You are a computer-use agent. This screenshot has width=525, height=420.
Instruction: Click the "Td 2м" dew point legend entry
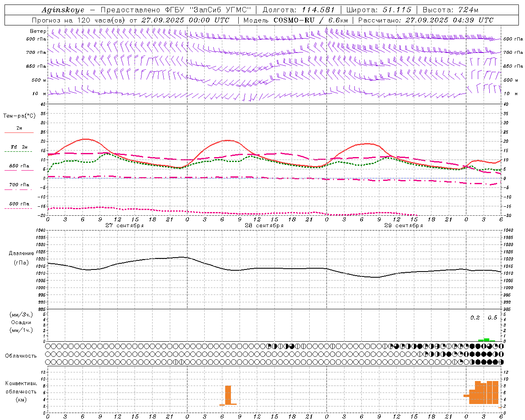[x=19, y=148]
